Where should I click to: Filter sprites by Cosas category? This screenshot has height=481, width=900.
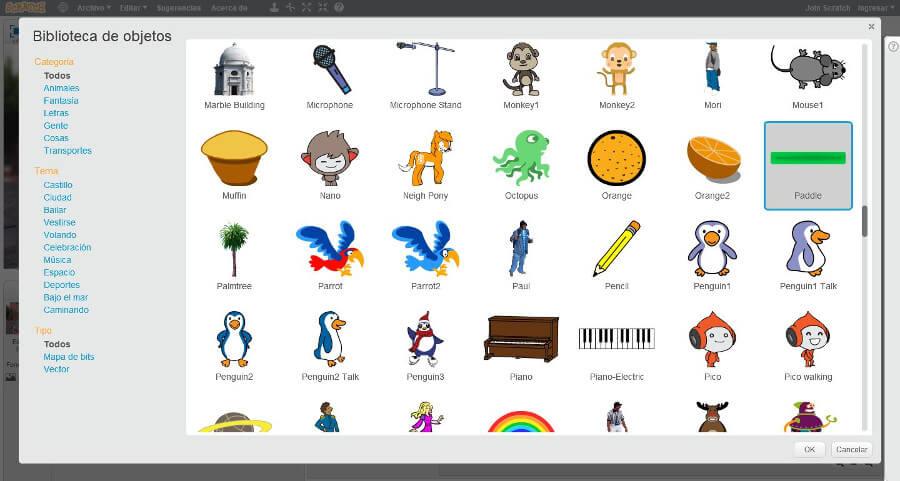(x=56, y=138)
